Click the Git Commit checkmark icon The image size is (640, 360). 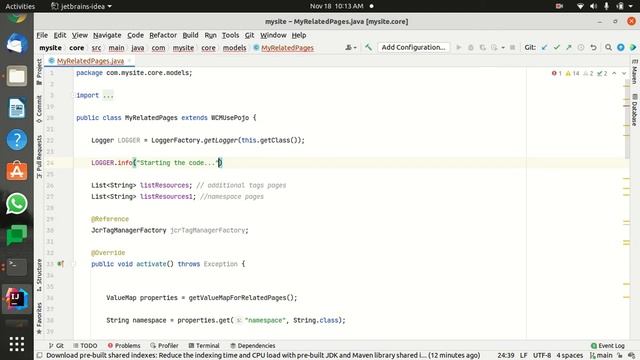(x=556, y=47)
